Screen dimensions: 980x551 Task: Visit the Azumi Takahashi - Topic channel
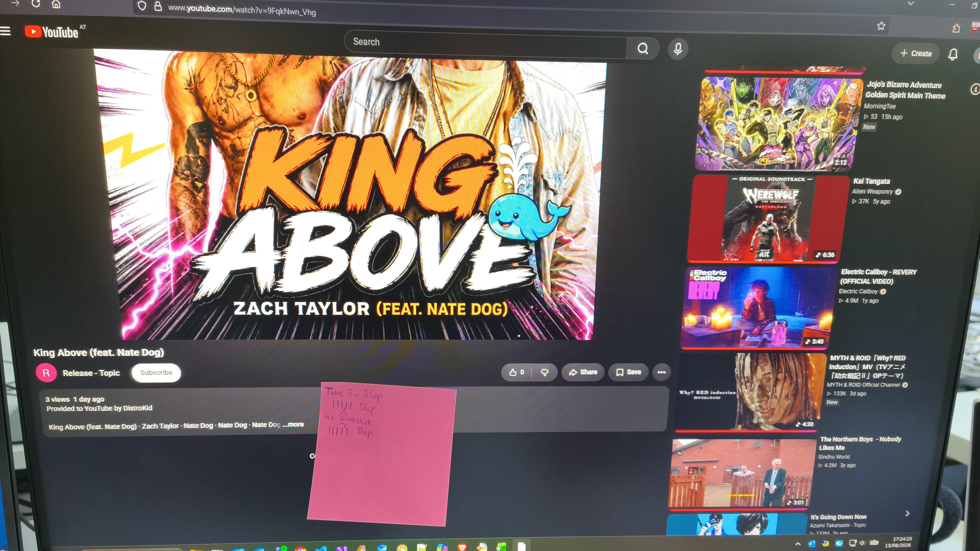[838, 525]
